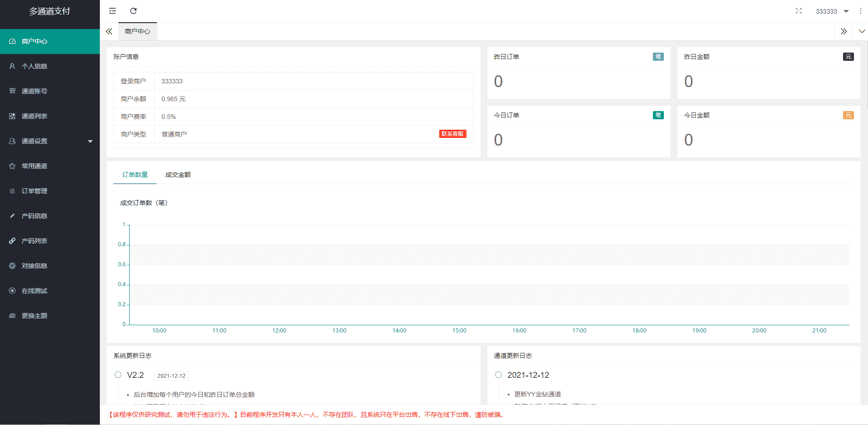The width and height of the screenshot is (868, 425).
Task: Go to 订单管理 in sidebar
Action: (34, 191)
